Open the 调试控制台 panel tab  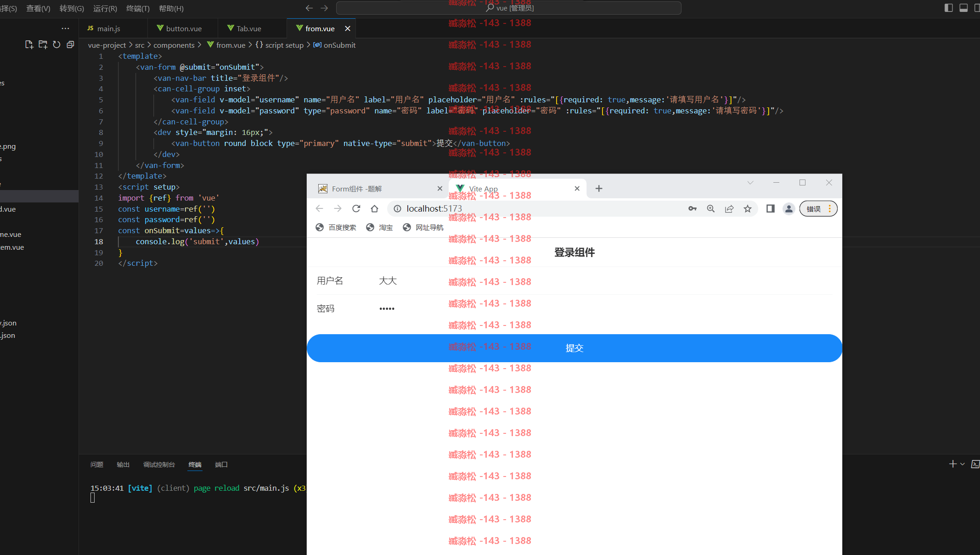159,465
